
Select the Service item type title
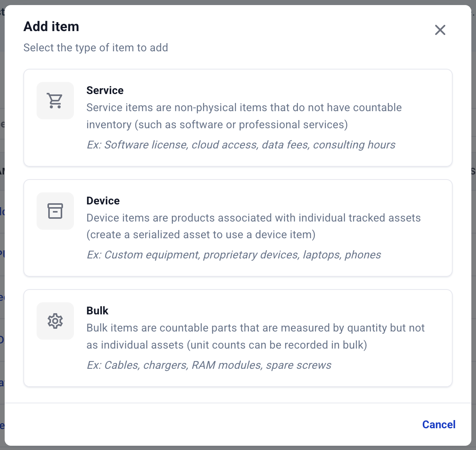[x=105, y=90]
